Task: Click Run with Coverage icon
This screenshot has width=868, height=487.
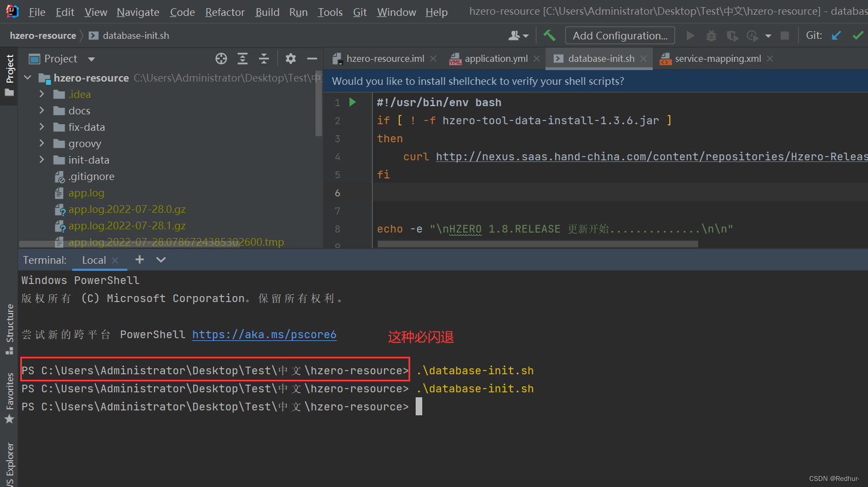Action: pos(732,36)
